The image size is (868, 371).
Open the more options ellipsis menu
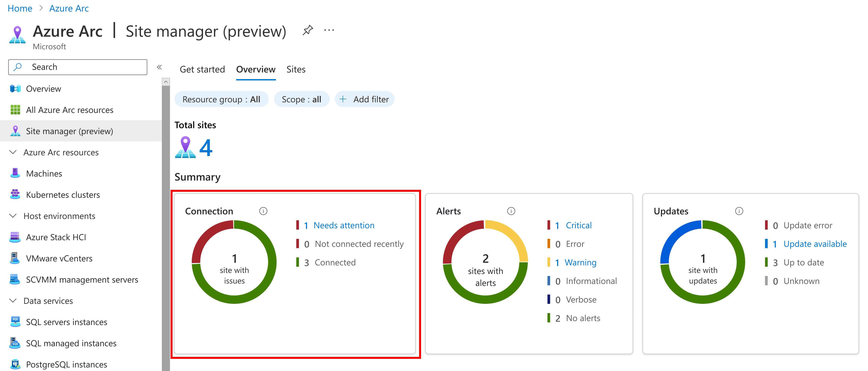point(329,30)
